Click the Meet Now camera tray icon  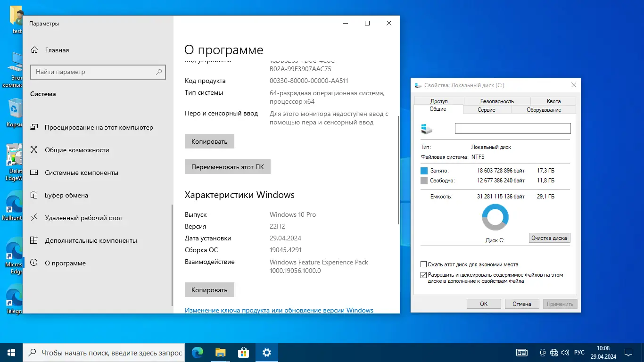pyautogui.click(x=543, y=353)
